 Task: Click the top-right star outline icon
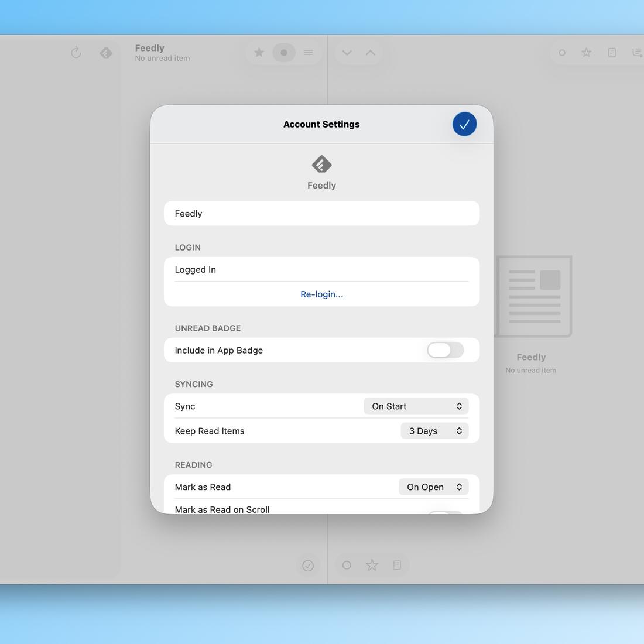coord(586,53)
